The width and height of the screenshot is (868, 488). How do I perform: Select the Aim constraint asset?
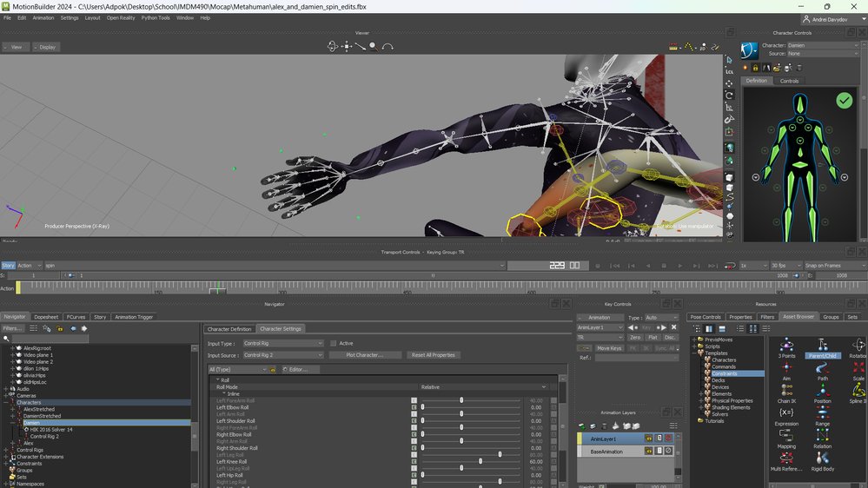pyautogui.click(x=786, y=372)
